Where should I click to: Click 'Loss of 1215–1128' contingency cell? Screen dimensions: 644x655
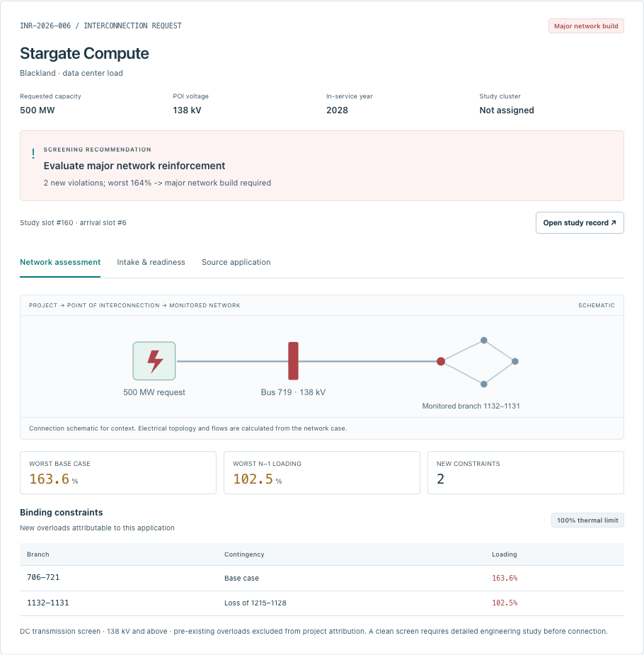255,603
